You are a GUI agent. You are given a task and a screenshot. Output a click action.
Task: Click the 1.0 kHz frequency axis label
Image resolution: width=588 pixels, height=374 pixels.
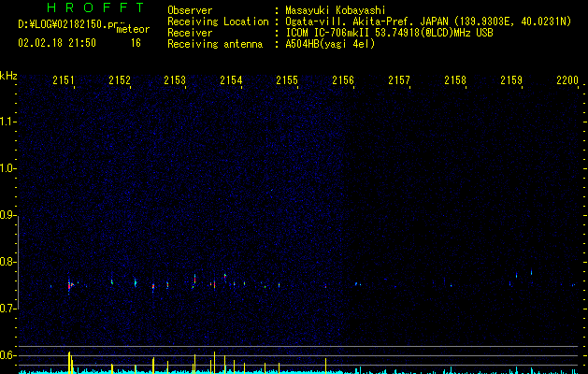point(7,168)
